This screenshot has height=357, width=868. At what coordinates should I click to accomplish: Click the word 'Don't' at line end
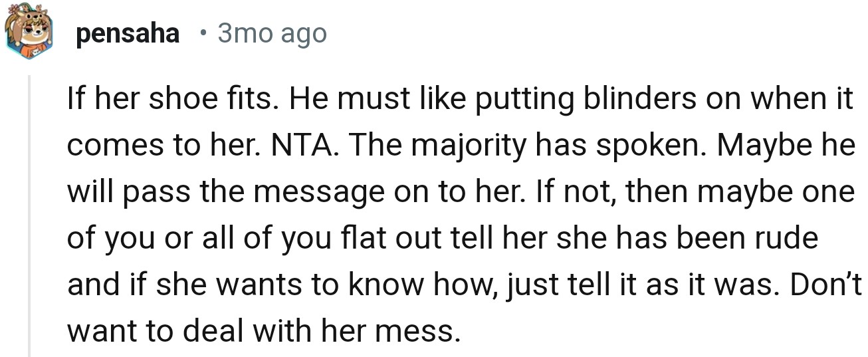pyautogui.click(x=827, y=285)
